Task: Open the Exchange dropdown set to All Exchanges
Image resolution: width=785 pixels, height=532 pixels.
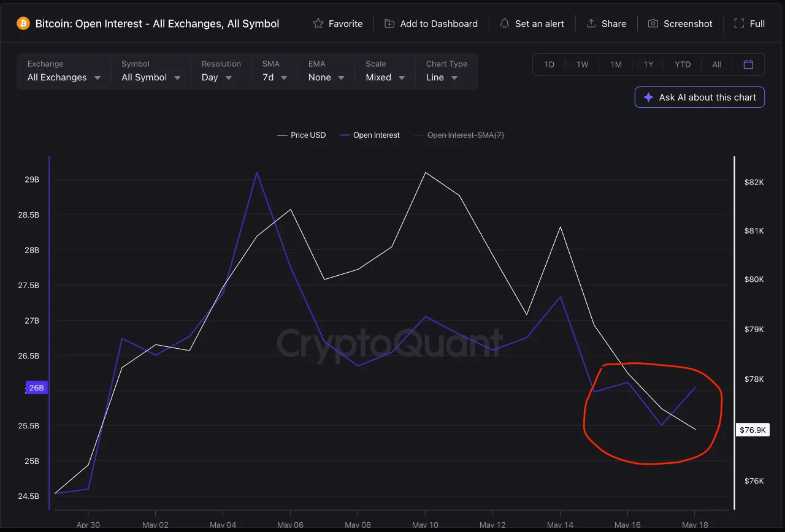Action: pos(64,72)
